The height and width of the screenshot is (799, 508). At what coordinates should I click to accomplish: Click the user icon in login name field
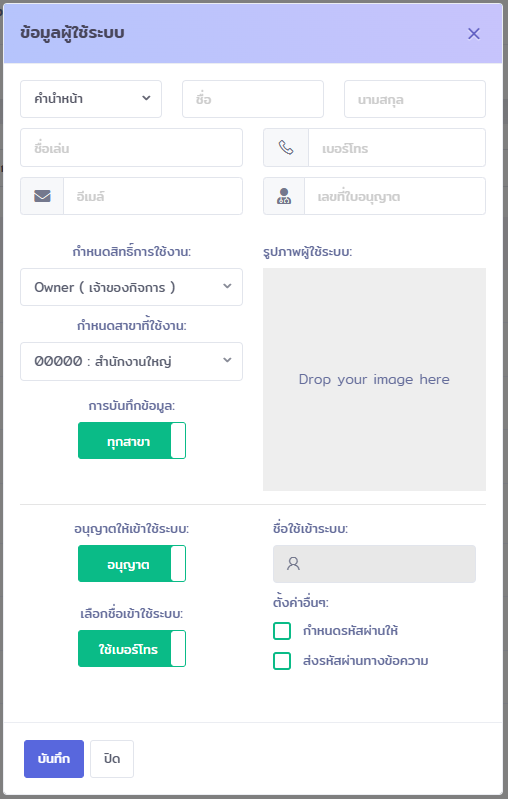click(293, 564)
